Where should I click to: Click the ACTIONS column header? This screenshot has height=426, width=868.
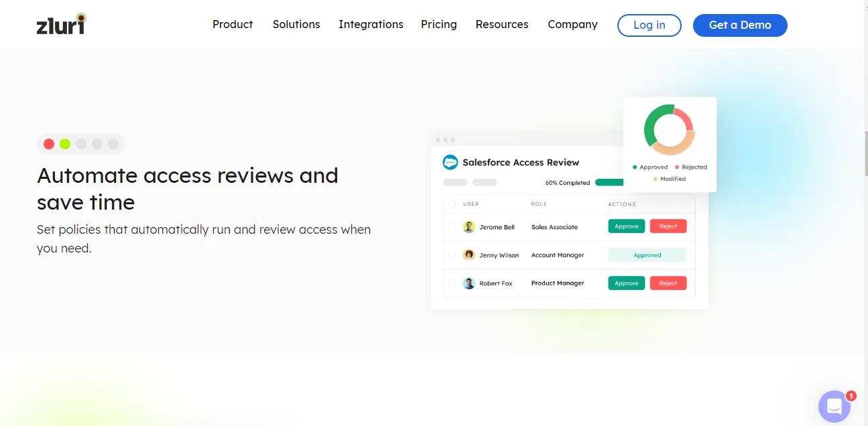622,204
